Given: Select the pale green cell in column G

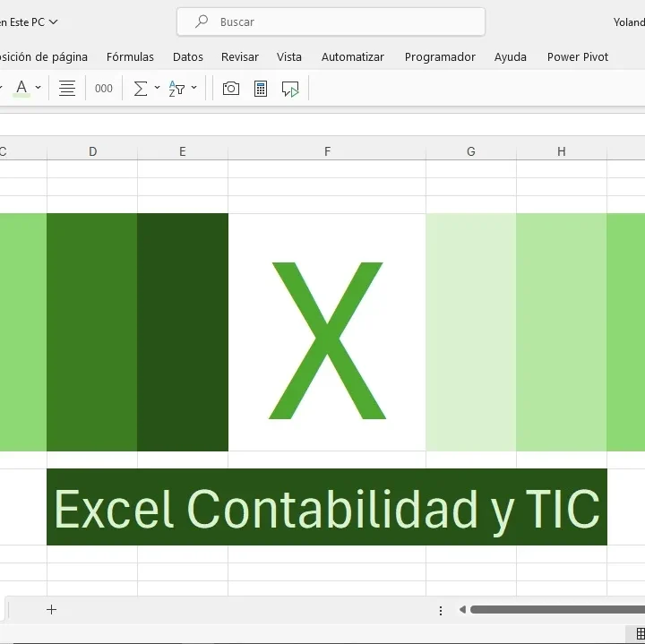Looking at the screenshot, I should coord(471,332).
